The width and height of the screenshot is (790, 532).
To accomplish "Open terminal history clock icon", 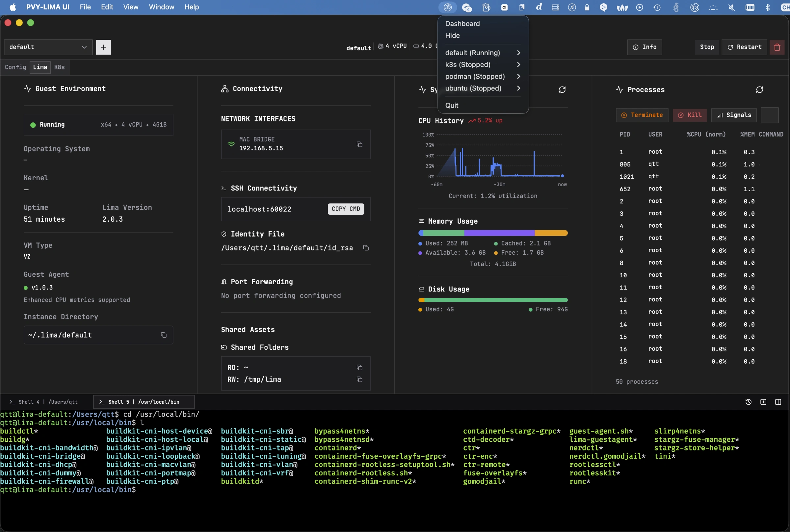I will pyautogui.click(x=748, y=402).
